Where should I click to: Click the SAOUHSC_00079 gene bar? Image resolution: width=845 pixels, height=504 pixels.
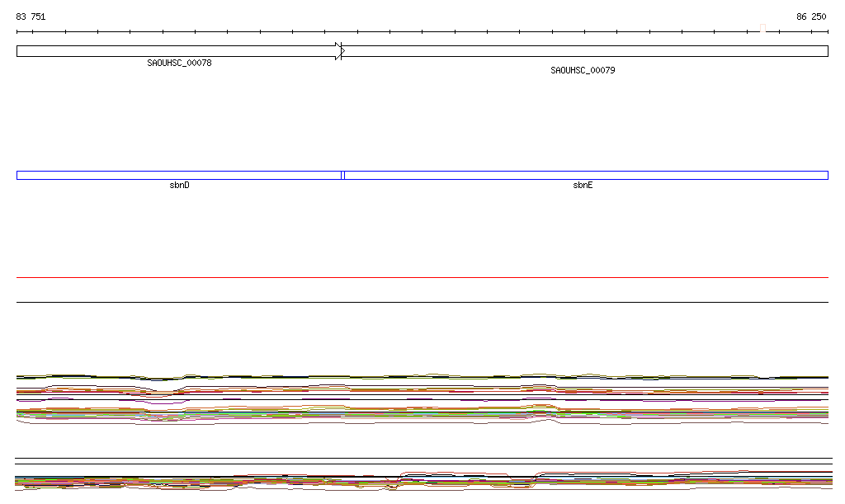pos(584,51)
